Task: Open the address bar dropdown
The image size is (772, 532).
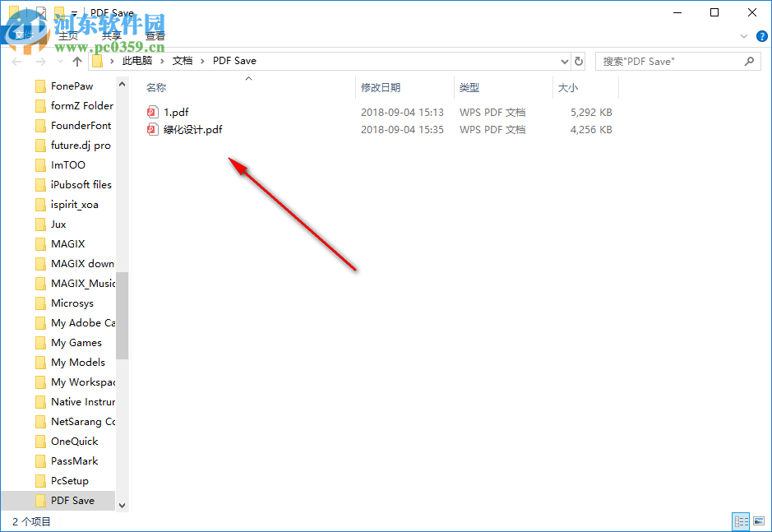Action: (564, 60)
